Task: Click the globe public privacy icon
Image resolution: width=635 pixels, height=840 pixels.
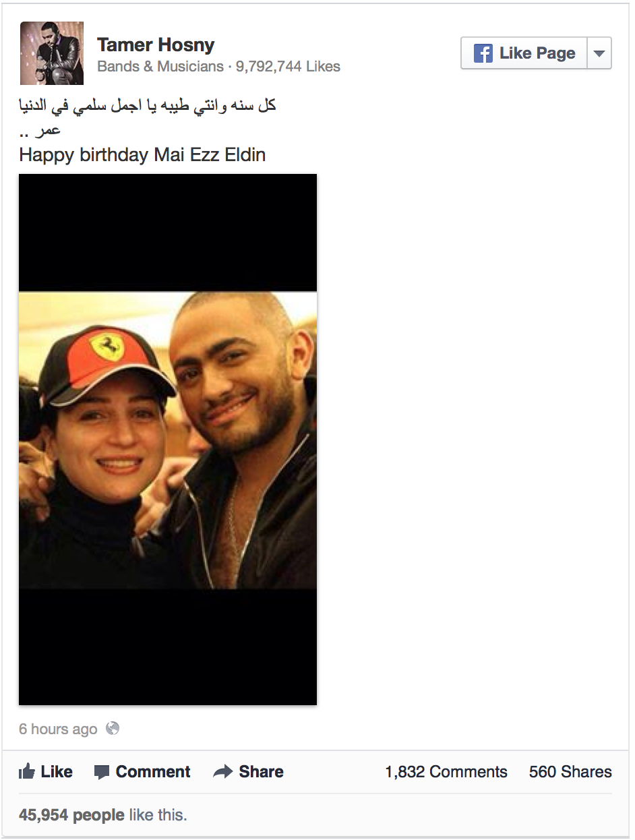Action: [113, 728]
